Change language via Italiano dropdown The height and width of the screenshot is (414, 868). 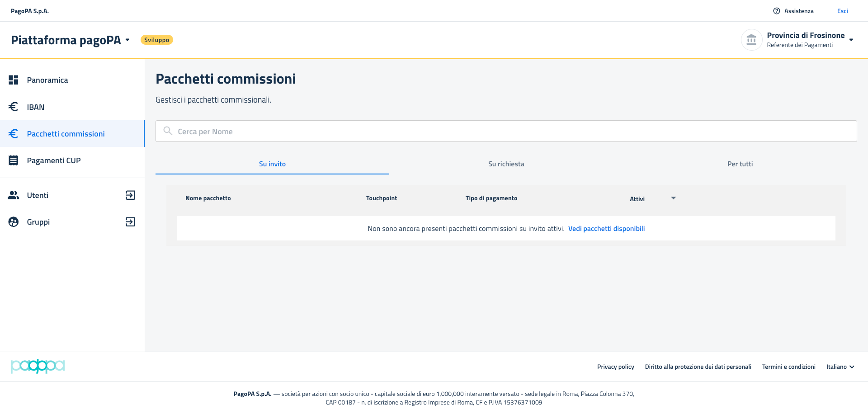point(840,367)
